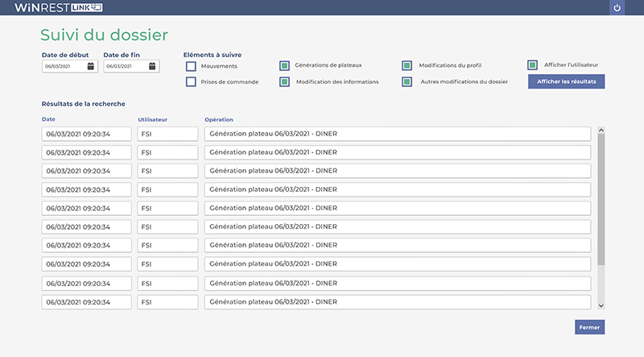Toggle the Modifications du profil checkbox
The height and width of the screenshot is (357, 644).
point(407,65)
